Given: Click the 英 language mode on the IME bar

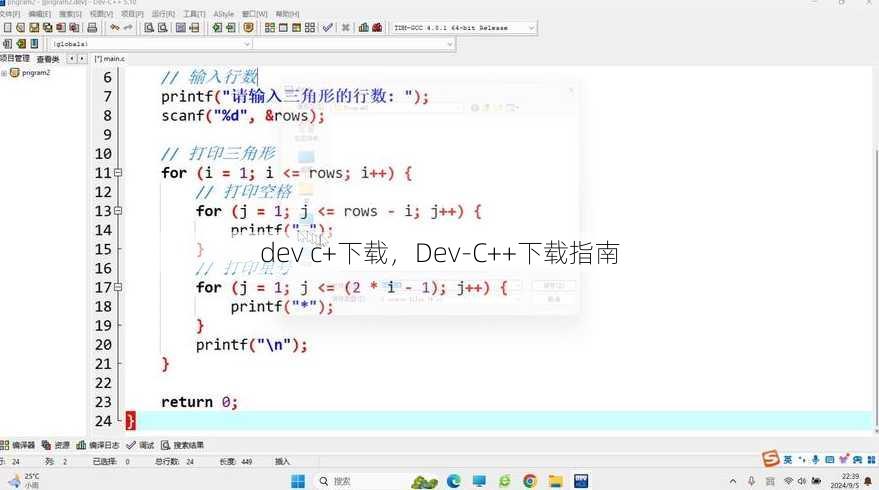Looking at the screenshot, I should (788, 459).
